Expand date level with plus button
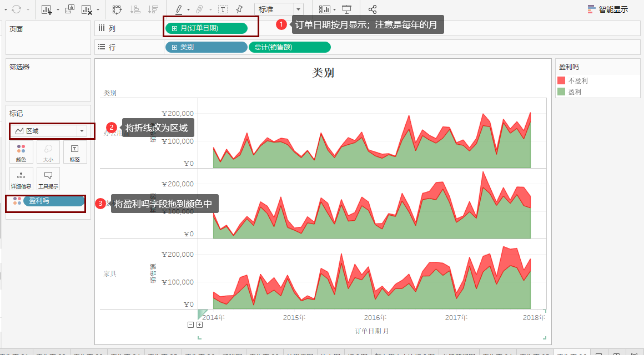The width and height of the screenshot is (644, 355). [x=200, y=324]
